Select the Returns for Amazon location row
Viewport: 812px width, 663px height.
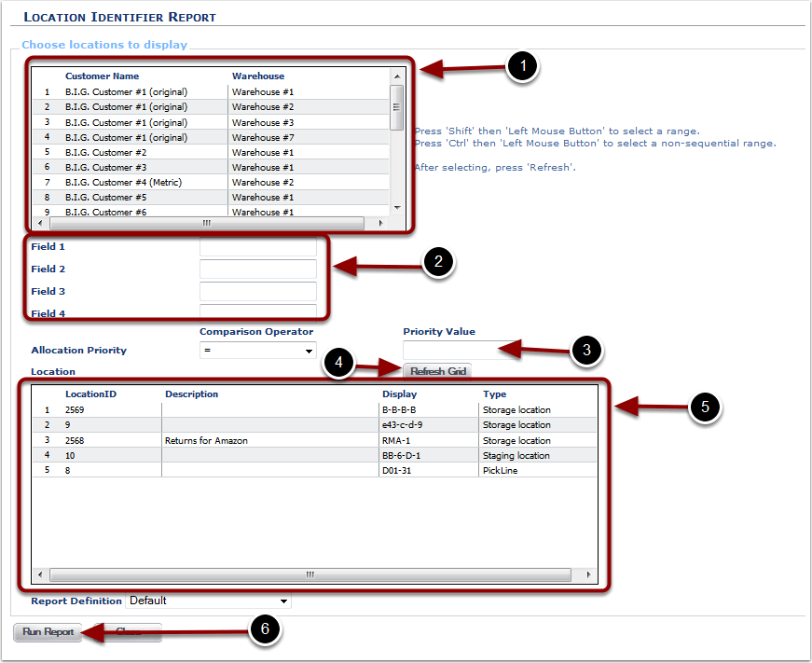point(280,440)
